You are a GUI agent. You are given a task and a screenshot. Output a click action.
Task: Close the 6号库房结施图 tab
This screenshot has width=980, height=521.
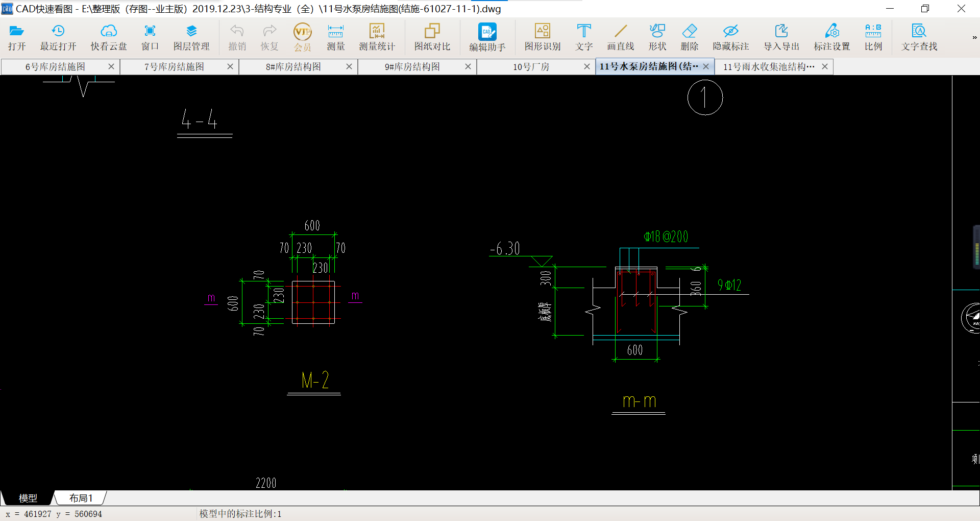pos(111,66)
